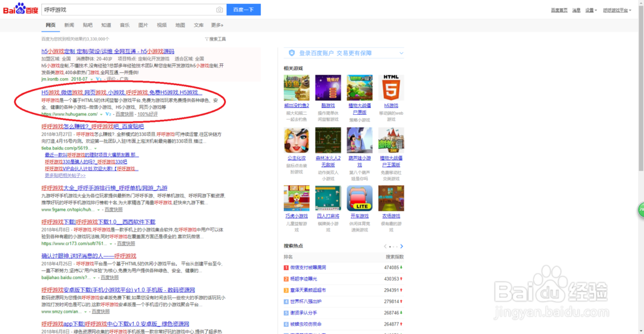The image size is (644, 334).
Task: Open the 公主化妆 game icon
Action: click(x=296, y=141)
